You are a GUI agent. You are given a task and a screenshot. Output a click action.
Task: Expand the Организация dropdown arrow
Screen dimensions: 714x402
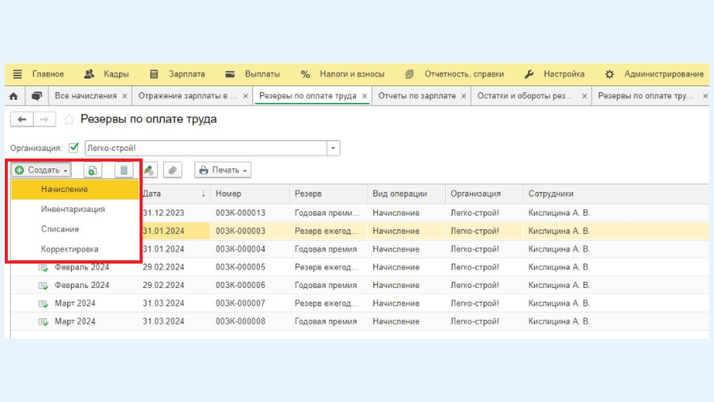click(x=333, y=148)
